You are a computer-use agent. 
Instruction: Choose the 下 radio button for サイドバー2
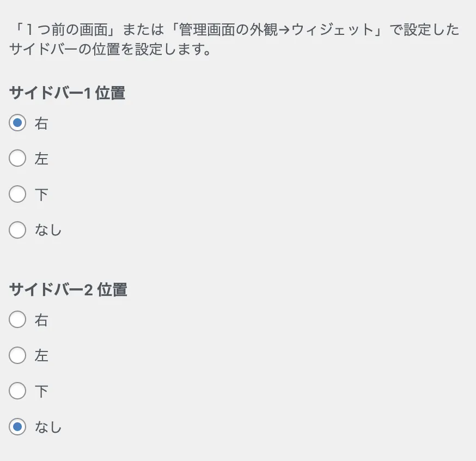pyautogui.click(x=17, y=391)
